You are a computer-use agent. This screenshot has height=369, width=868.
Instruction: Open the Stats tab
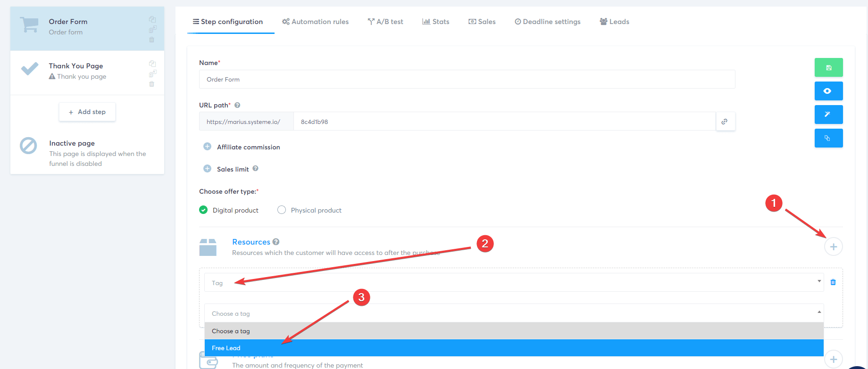pos(436,22)
